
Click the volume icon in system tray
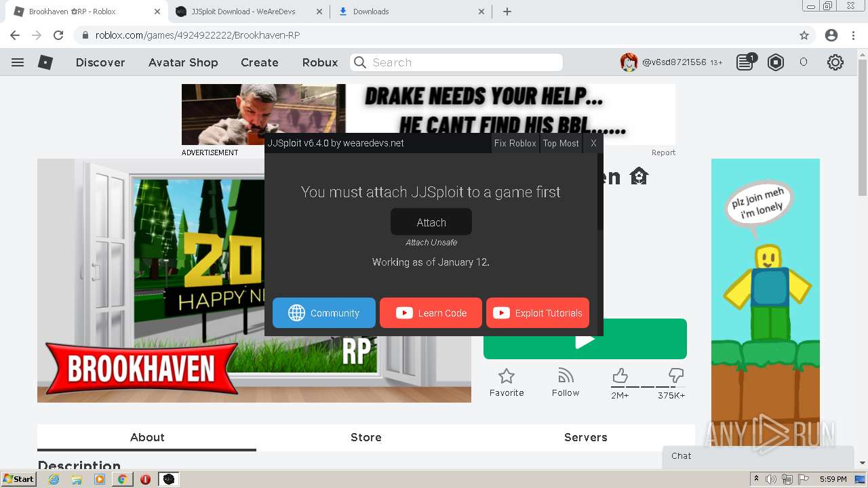[x=771, y=479]
